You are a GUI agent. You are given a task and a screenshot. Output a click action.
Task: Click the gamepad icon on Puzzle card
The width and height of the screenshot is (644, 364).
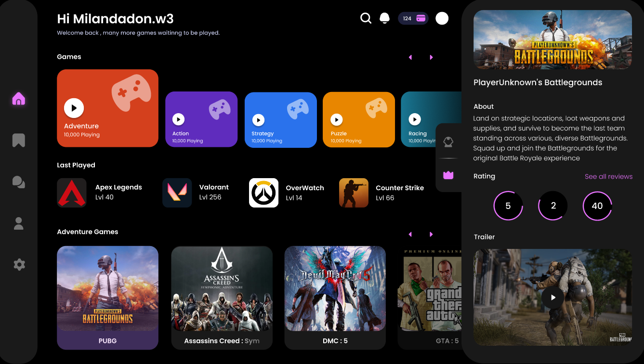click(x=377, y=108)
